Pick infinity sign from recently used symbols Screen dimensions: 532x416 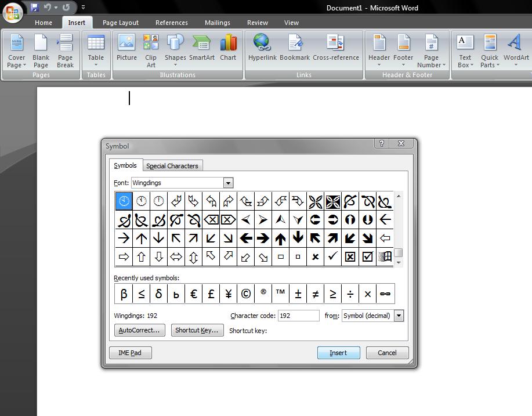[x=385, y=294]
